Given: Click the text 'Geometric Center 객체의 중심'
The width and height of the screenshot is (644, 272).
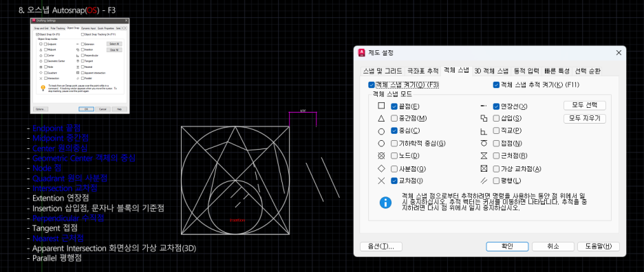Looking at the screenshot, I should pyautogui.click(x=84, y=159).
